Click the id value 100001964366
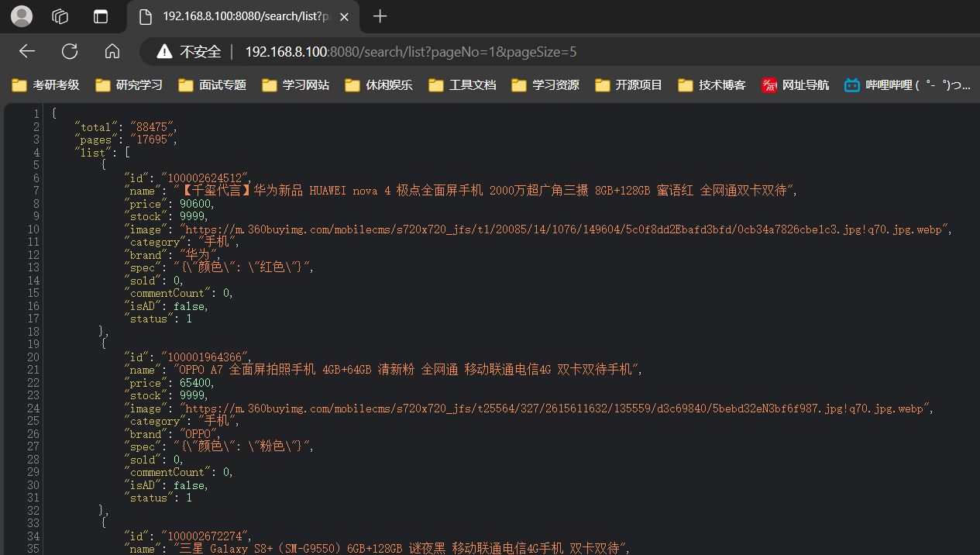980x555 pixels. 205,357
